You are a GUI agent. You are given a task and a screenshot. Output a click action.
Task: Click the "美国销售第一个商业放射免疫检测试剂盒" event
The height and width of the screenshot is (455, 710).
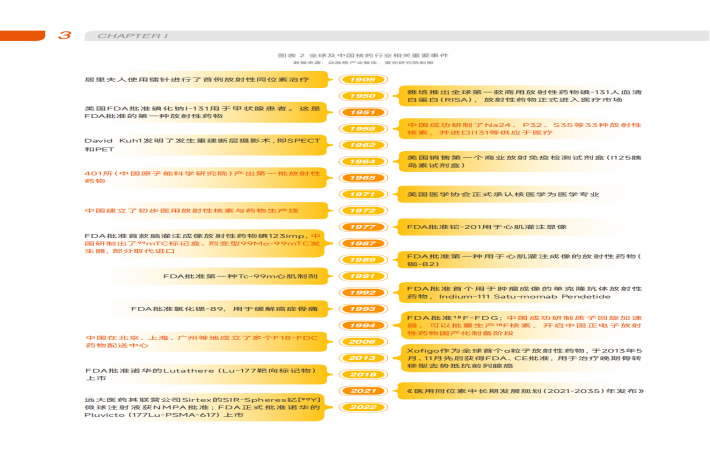524,162
